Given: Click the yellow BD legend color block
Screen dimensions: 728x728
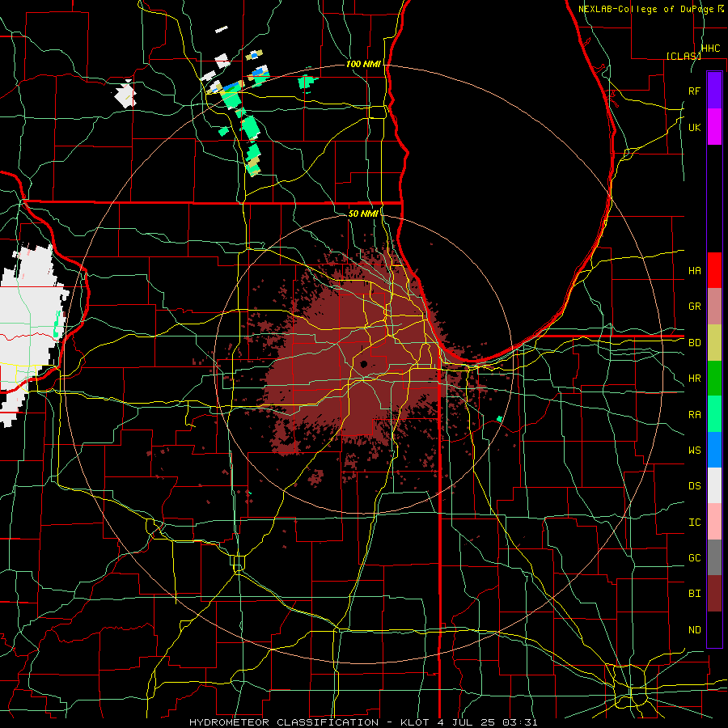Looking at the screenshot, I should coord(714,342).
